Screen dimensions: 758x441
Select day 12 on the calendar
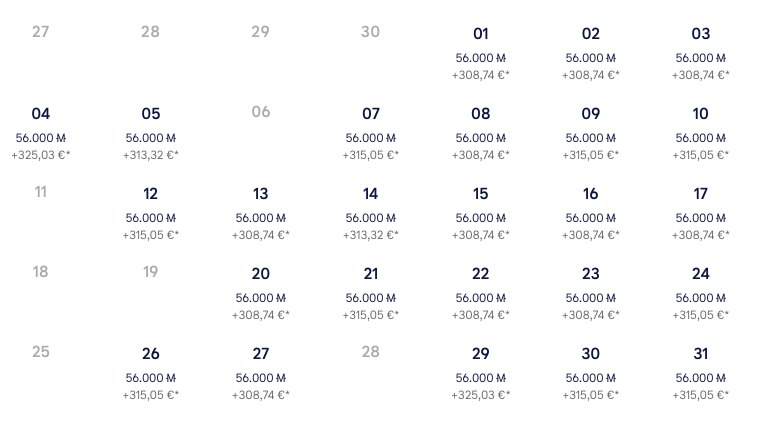[x=151, y=213]
